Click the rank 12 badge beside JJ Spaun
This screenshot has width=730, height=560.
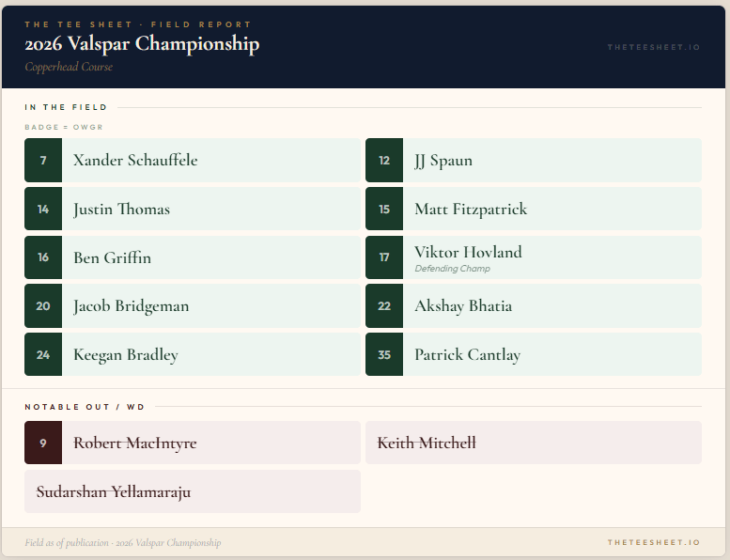[384, 160]
